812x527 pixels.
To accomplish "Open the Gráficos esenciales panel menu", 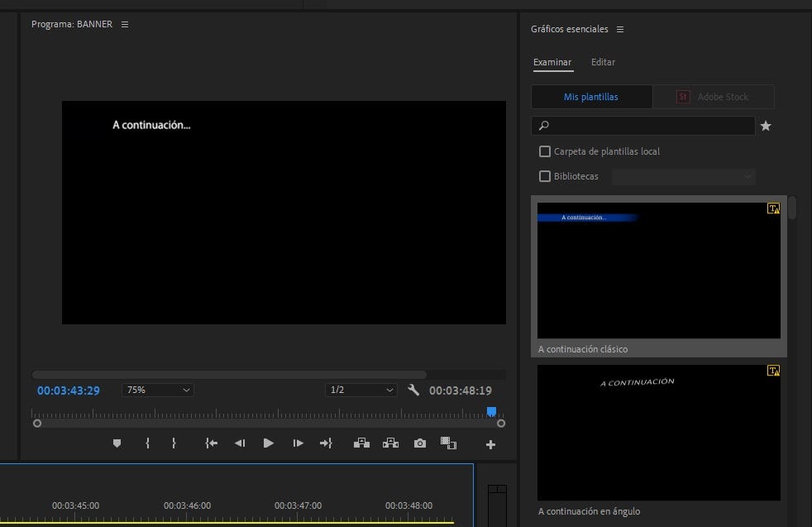I will (620, 30).
